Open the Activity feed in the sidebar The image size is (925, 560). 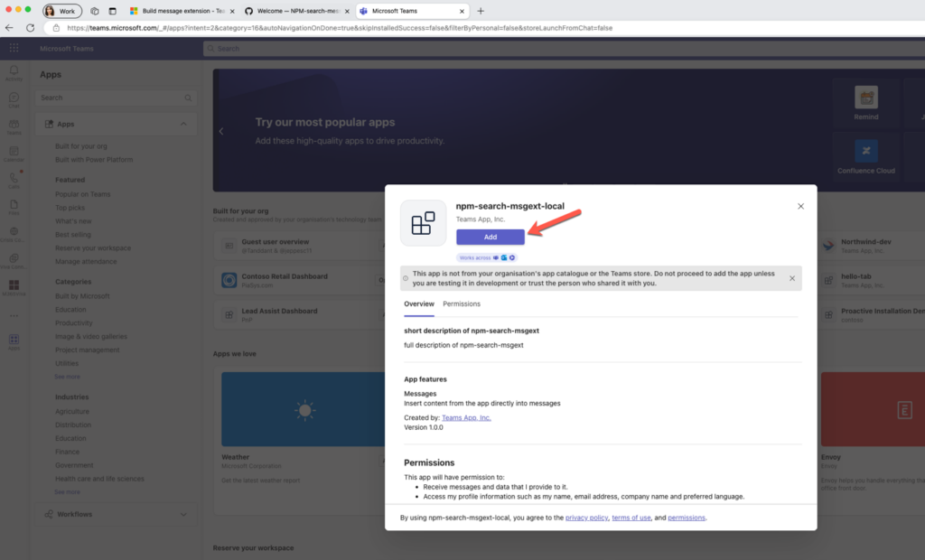pyautogui.click(x=14, y=73)
